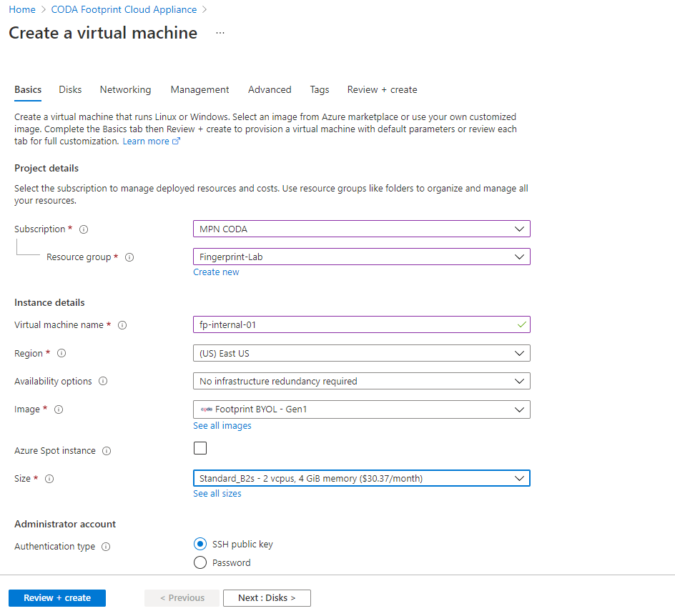
Task: Switch to the Networking tab
Action: pos(125,89)
